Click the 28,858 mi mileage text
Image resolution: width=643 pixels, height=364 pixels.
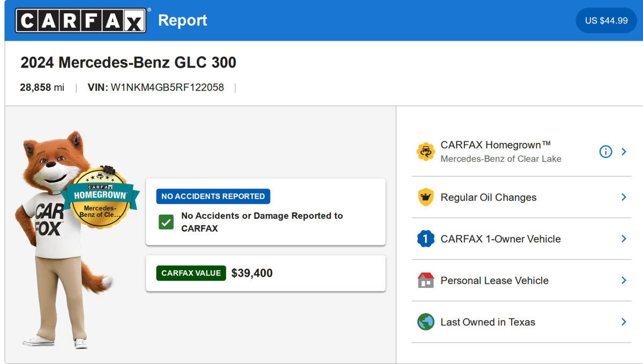click(42, 87)
